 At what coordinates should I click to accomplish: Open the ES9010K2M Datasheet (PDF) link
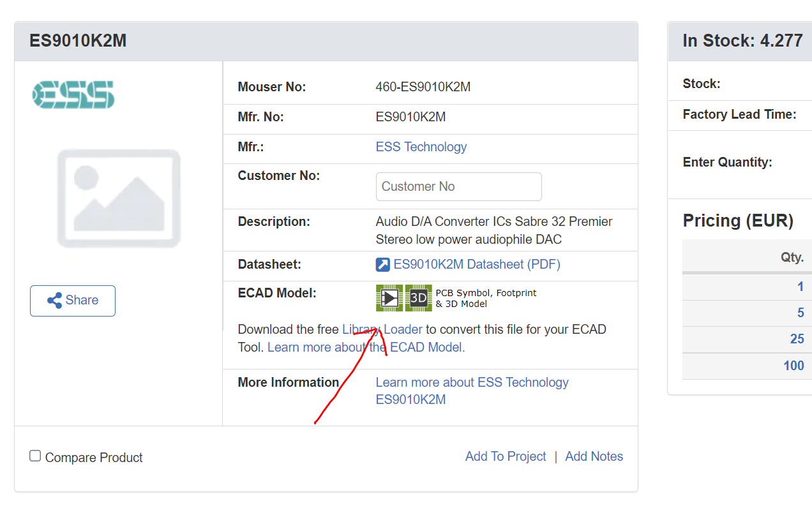coord(477,264)
